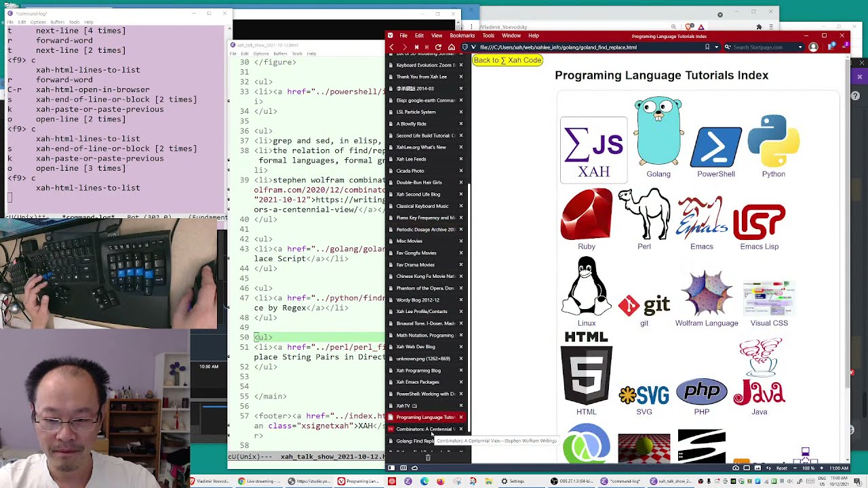Click Back to Xah Code link

[508, 60]
